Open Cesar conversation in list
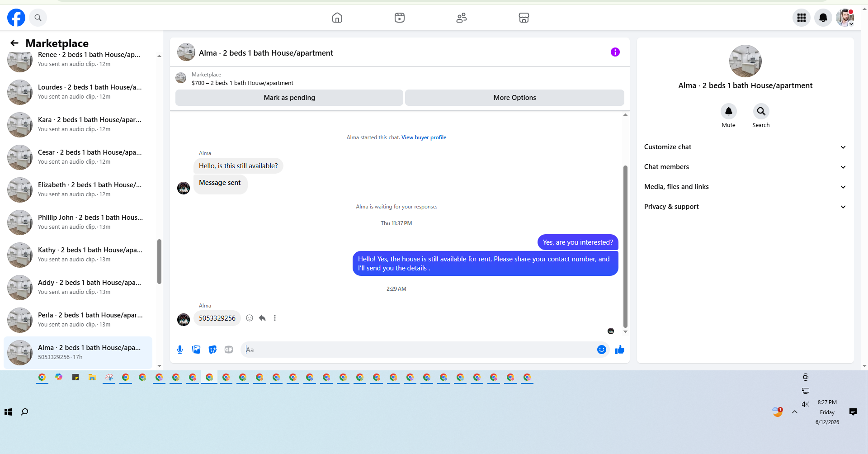This screenshot has width=868, height=454. (x=78, y=157)
